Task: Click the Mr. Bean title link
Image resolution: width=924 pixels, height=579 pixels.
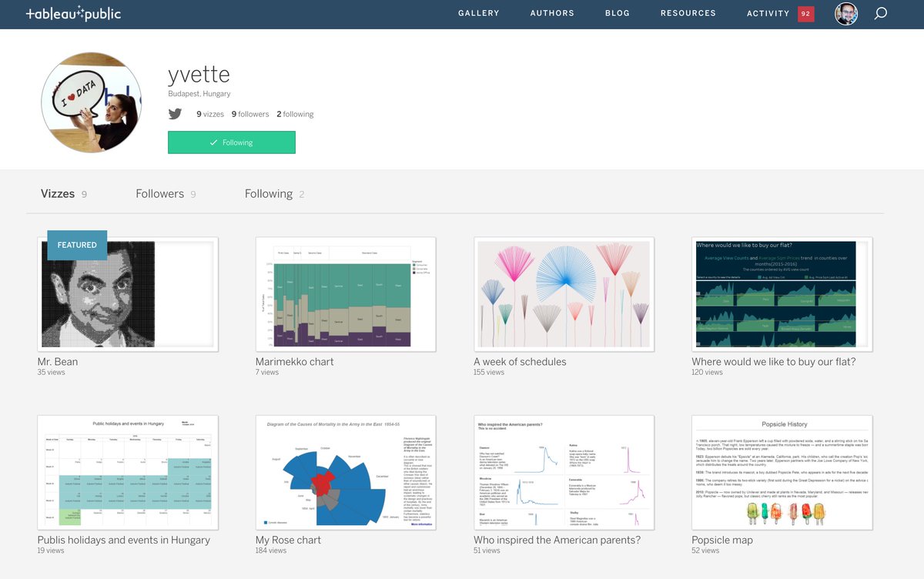Action: (58, 362)
